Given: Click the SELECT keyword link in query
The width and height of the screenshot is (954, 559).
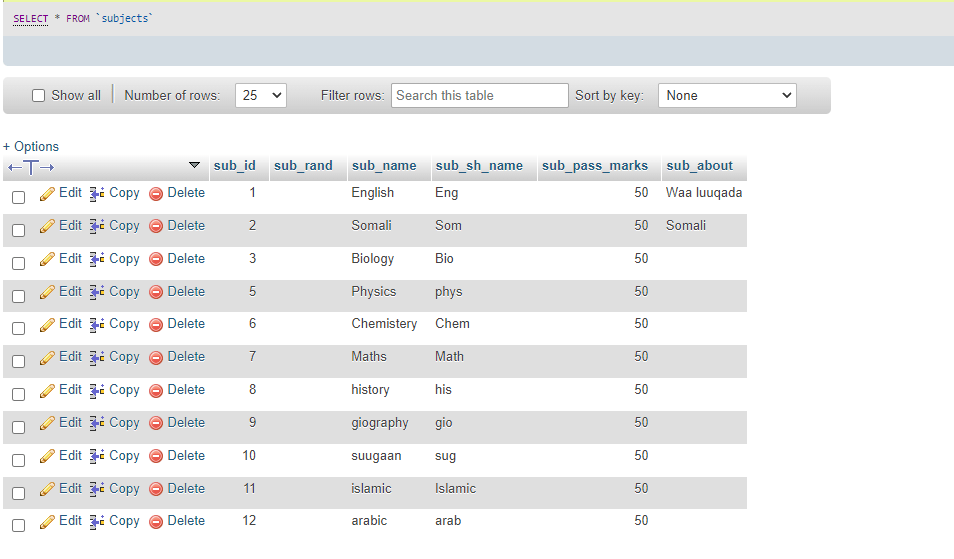Looking at the screenshot, I should 30,18.
